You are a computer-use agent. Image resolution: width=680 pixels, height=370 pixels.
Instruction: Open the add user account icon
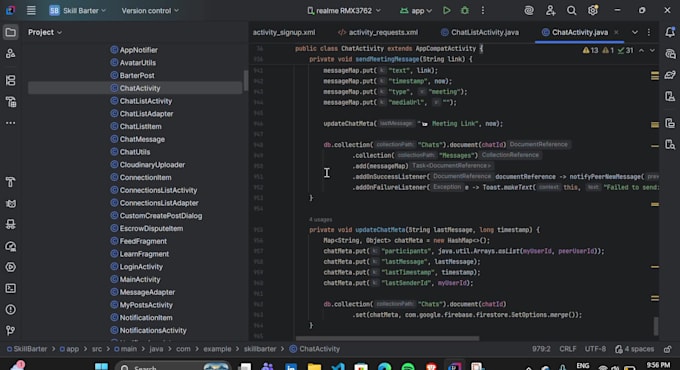click(x=550, y=10)
